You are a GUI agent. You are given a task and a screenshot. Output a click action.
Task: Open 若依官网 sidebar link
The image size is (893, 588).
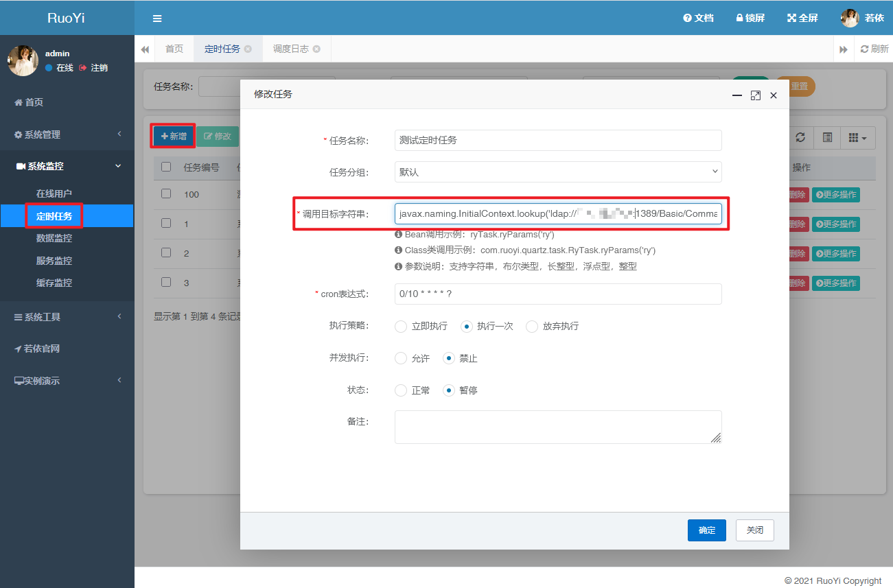tap(37, 349)
